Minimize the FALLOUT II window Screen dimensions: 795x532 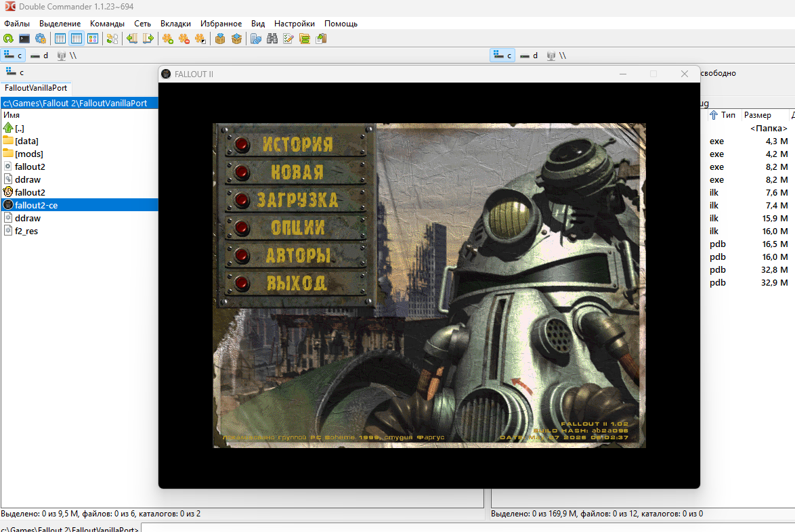(x=622, y=74)
